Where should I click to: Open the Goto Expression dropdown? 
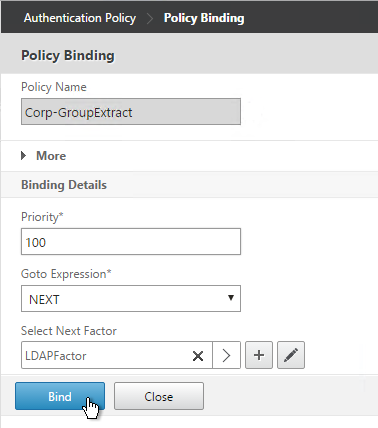tap(131, 299)
